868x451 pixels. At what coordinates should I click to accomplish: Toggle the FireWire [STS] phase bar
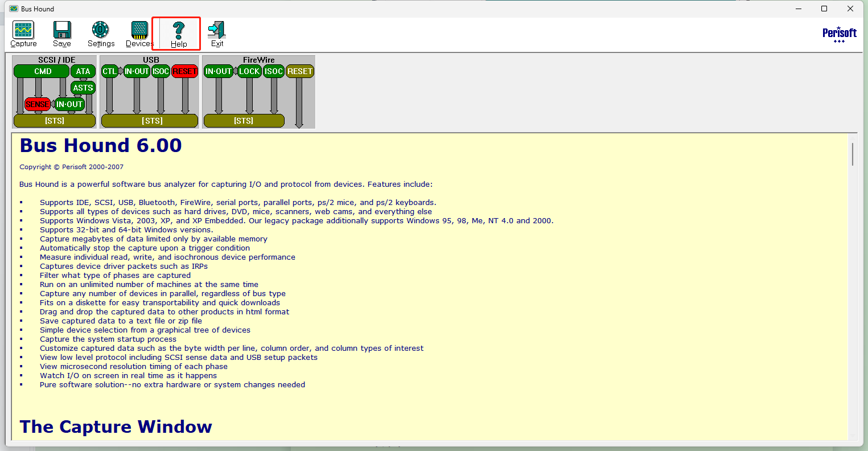click(244, 121)
